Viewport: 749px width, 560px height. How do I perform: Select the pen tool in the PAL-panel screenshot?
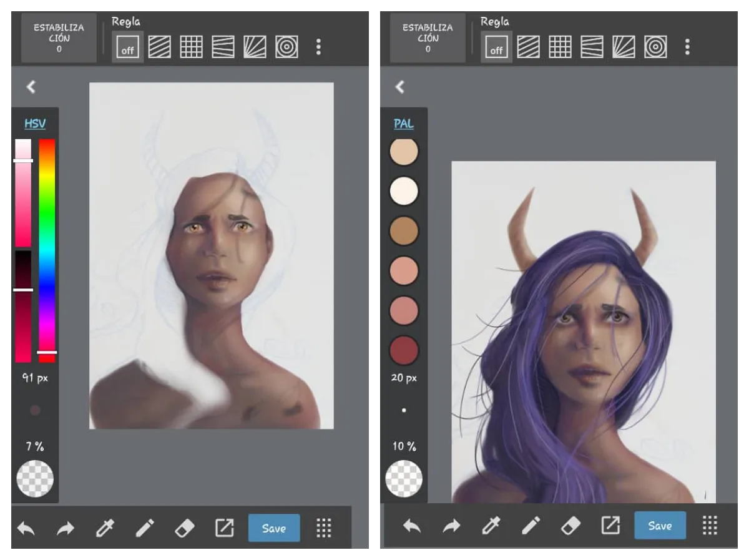tap(531, 526)
